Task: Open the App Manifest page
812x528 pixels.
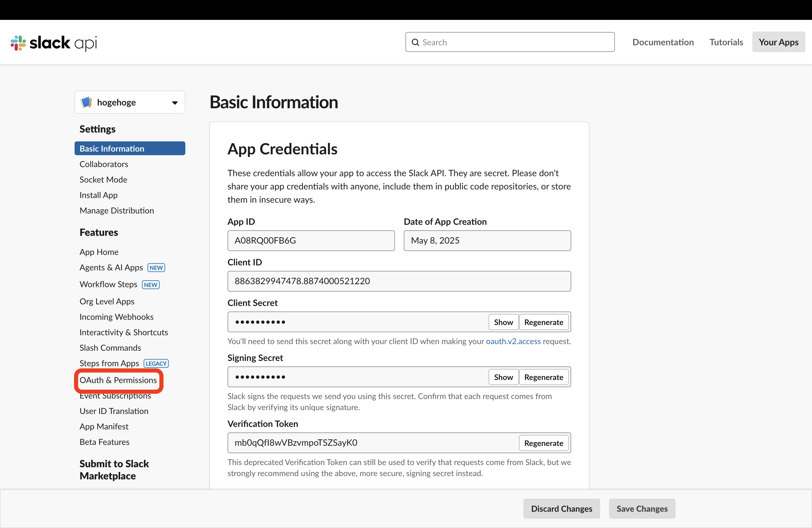Action: tap(104, 426)
